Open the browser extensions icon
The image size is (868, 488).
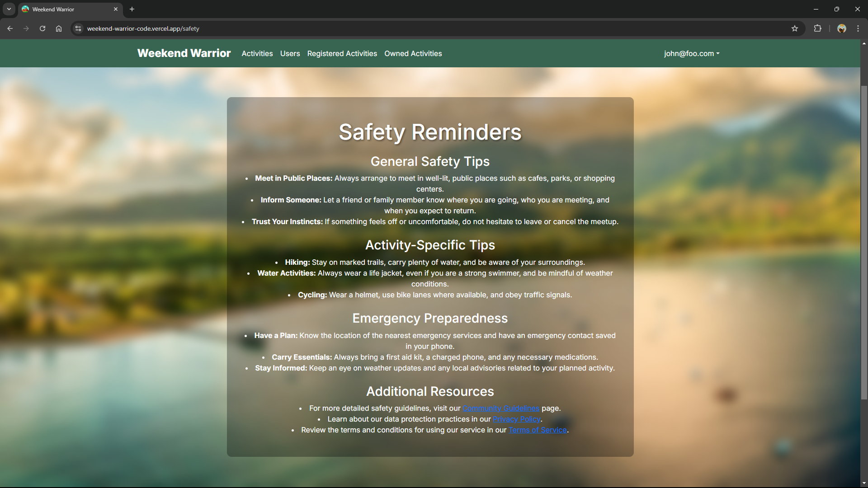pyautogui.click(x=818, y=28)
